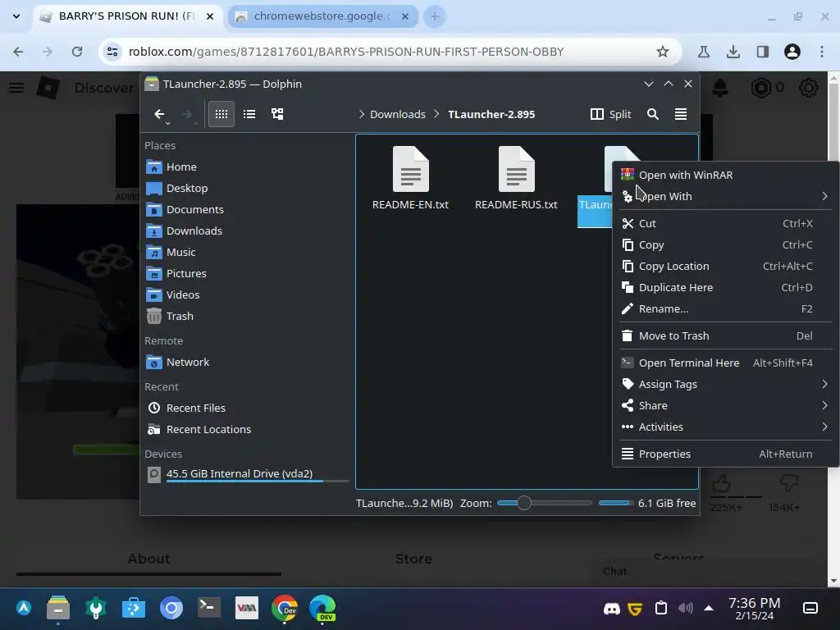Open Chrome Labs flask icon
840x630 pixels.
(x=703, y=52)
